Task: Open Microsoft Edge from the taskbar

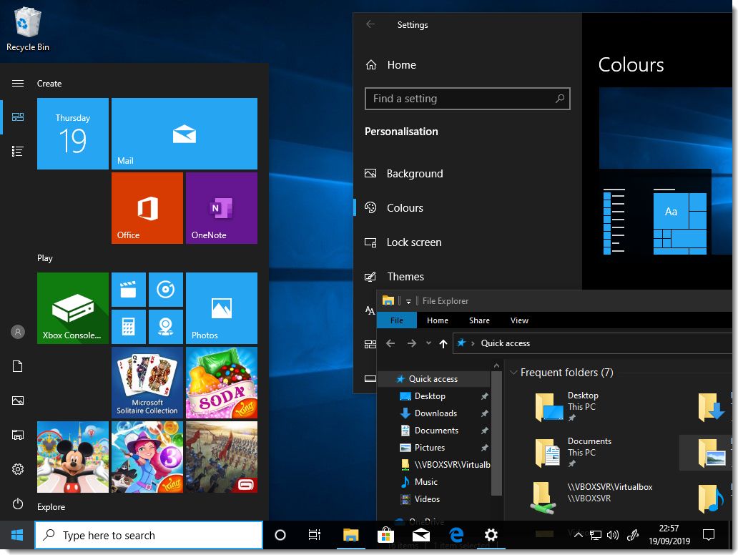Action: [x=456, y=535]
